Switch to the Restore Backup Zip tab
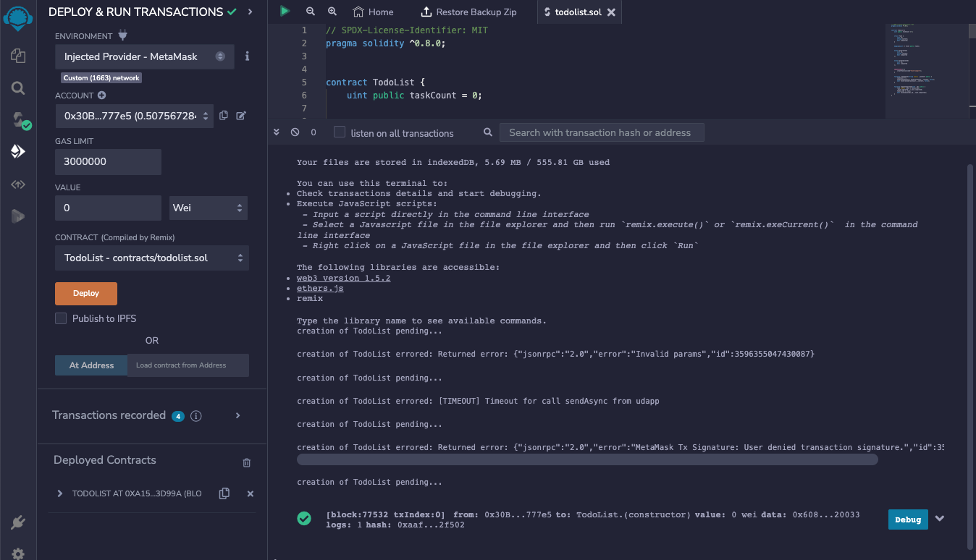 [x=468, y=12]
